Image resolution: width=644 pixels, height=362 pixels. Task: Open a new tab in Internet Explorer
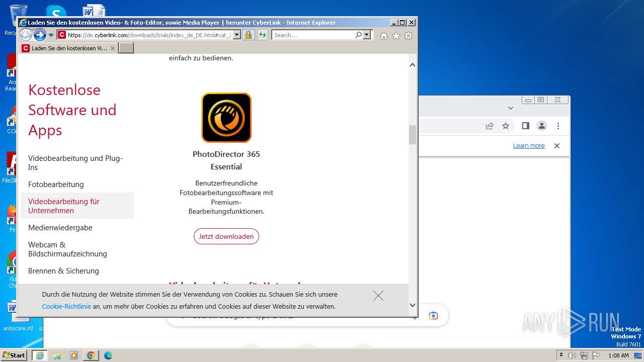click(x=126, y=48)
